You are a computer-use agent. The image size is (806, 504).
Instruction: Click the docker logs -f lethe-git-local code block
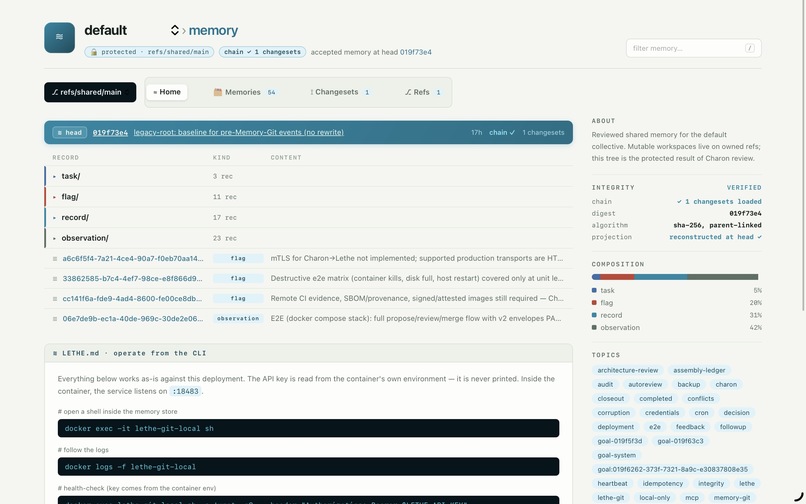(x=308, y=466)
